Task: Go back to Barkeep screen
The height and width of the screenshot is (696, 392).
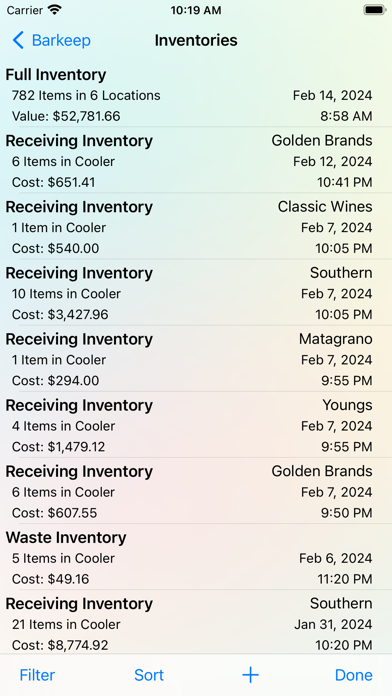Action: pyautogui.click(x=51, y=40)
